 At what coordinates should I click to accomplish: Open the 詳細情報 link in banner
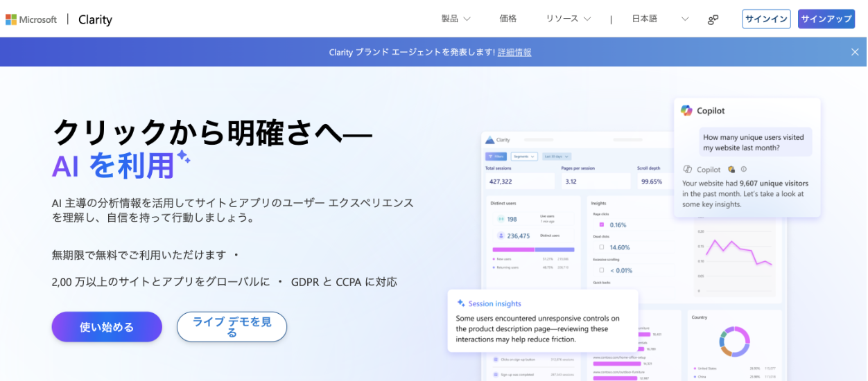point(514,52)
